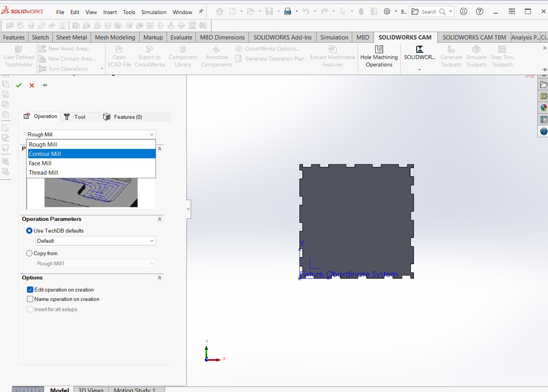Expand Turn Operations dropdown arrow
This screenshot has height=392, width=548.
click(x=102, y=69)
